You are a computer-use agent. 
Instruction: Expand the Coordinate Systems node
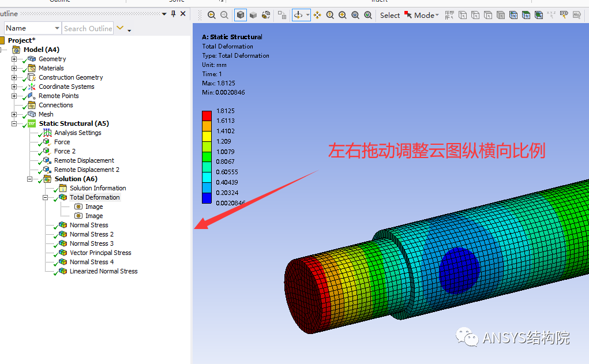(x=14, y=87)
